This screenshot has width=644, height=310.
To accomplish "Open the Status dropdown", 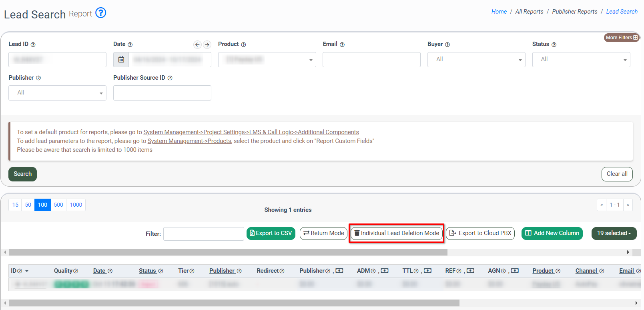I will pos(581,60).
